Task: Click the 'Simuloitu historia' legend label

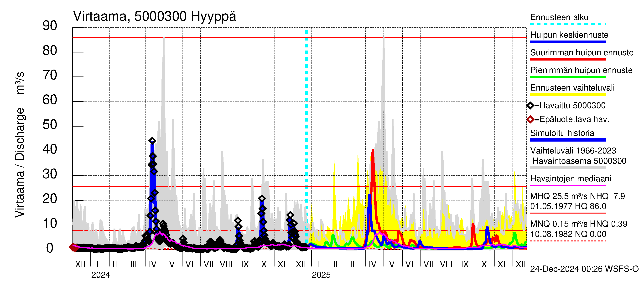Action: tap(562, 133)
